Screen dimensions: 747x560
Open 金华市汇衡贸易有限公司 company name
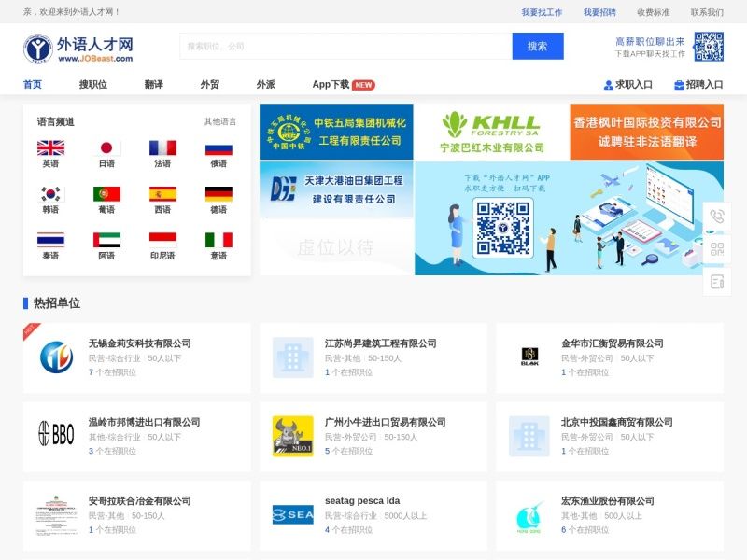(x=613, y=343)
